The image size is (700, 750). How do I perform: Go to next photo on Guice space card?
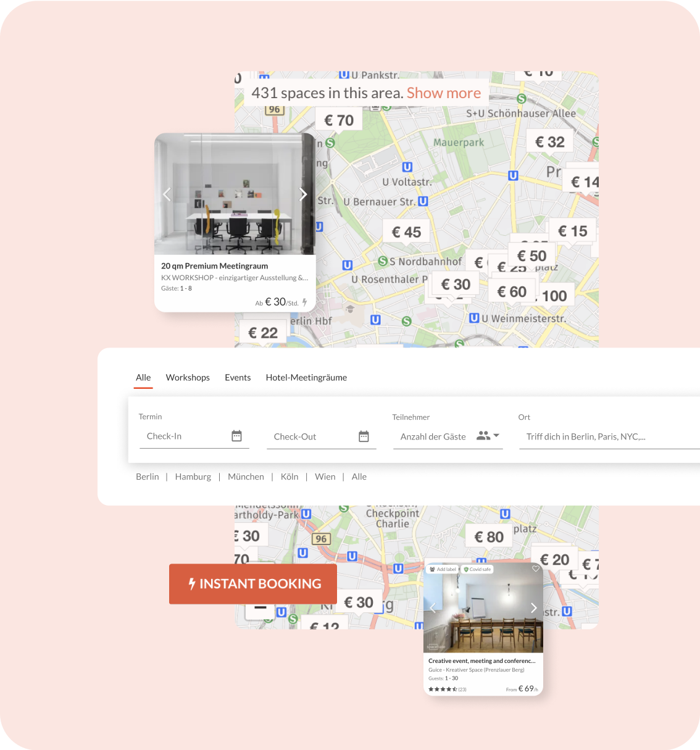point(533,608)
